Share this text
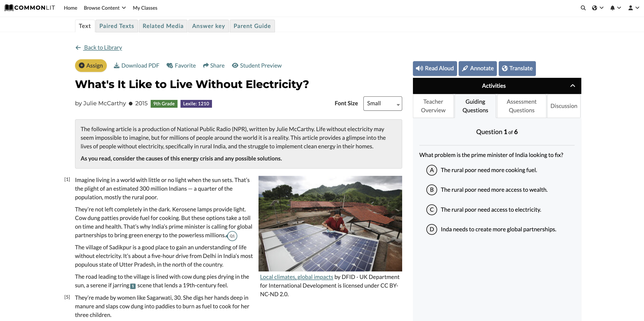Screen dimensions: 644x321 pyautogui.click(x=214, y=65)
